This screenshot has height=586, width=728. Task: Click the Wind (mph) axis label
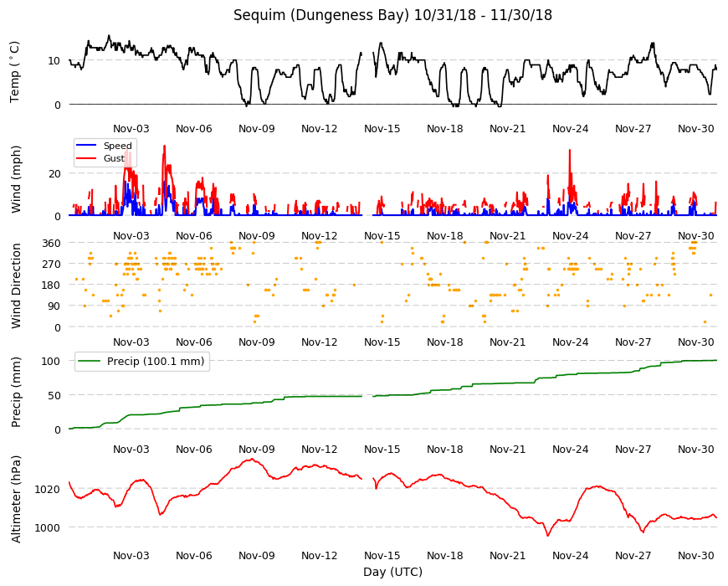click(16, 179)
